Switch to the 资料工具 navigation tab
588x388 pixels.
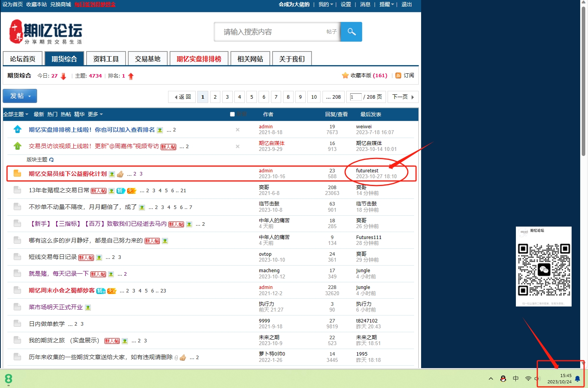click(x=106, y=59)
